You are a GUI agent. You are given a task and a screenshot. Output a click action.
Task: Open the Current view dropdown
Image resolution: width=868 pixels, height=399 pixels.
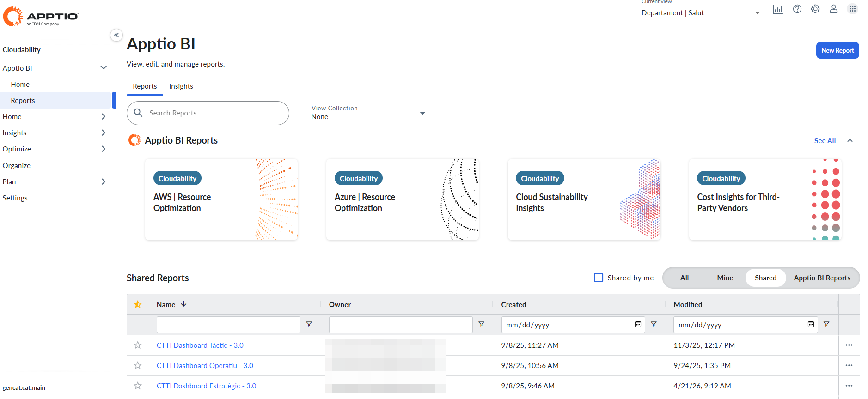coord(701,12)
